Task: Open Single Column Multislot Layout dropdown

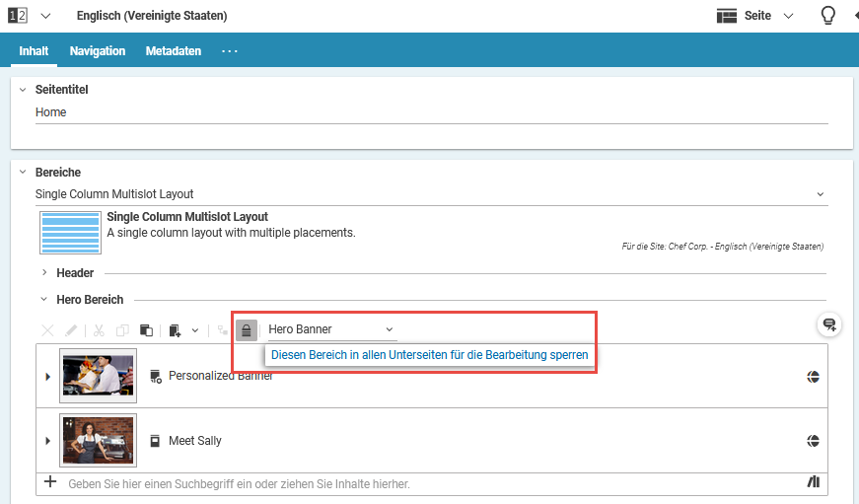Action: 430,194
